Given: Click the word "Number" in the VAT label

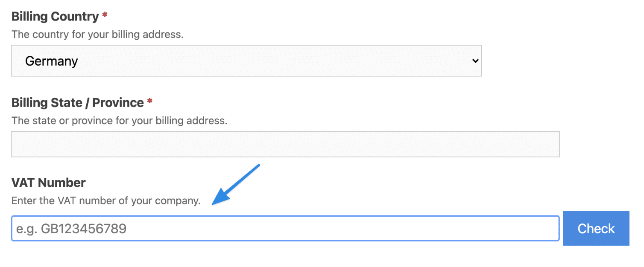Looking at the screenshot, I should 61,183.
